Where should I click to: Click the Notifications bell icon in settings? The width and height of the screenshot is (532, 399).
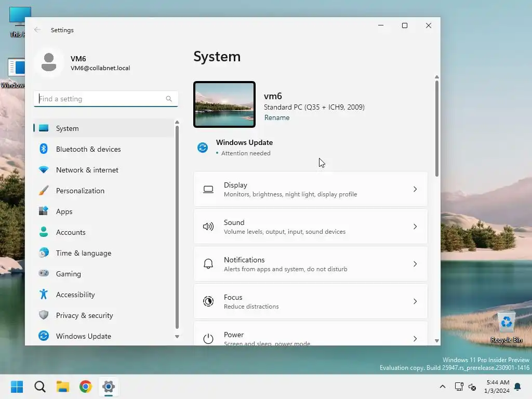tap(208, 264)
